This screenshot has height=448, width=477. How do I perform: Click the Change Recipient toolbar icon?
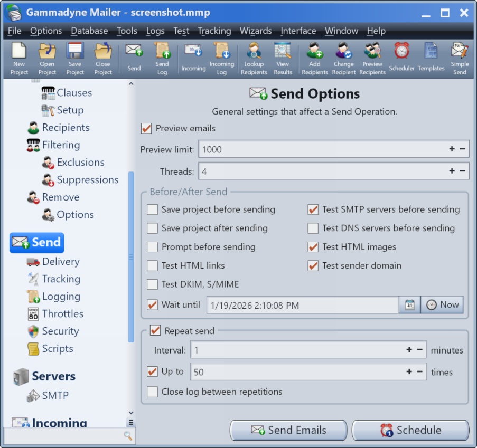click(x=343, y=59)
